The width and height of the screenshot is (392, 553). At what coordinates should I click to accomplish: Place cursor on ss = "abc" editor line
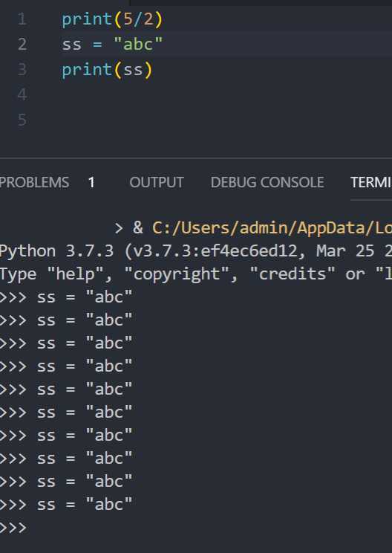point(112,45)
